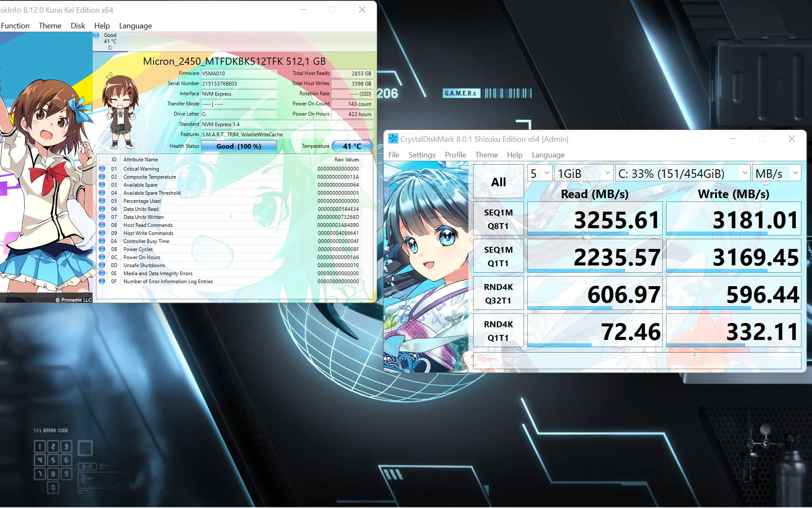The width and height of the screenshot is (812, 508).
Task: Open the MB/s unit dropdown
Action: pyautogui.click(x=777, y=173)
